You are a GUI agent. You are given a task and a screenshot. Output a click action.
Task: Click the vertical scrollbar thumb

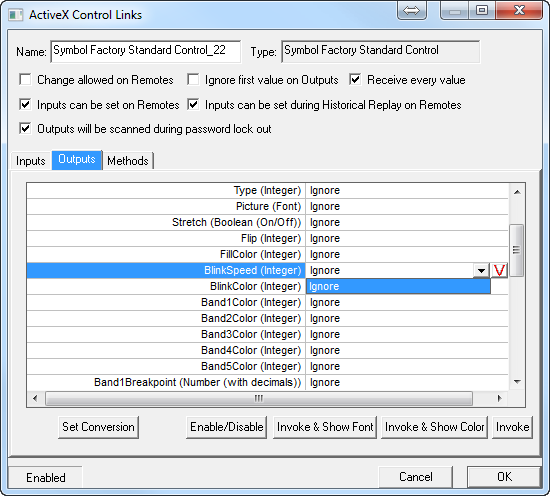point(516,250)
